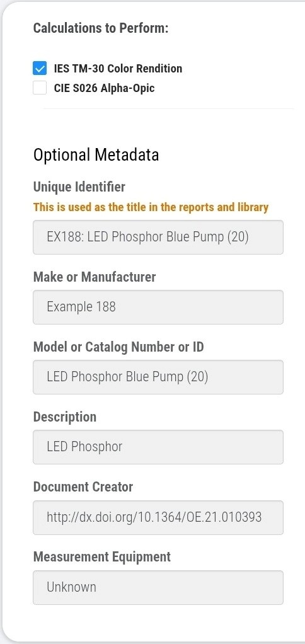
Task: Click the 'IES TM-30 Color Rendition' label text
Action: tap(118, 69)
